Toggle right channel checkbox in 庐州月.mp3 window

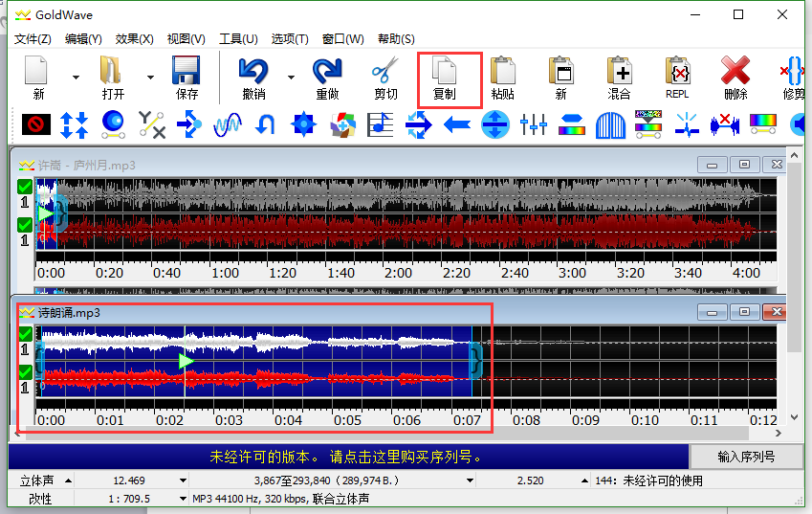[24, 224]
